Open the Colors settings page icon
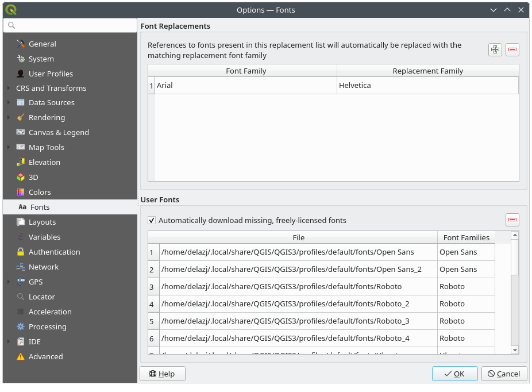Screen dimensions: 532x392 [x=21, y=192]
